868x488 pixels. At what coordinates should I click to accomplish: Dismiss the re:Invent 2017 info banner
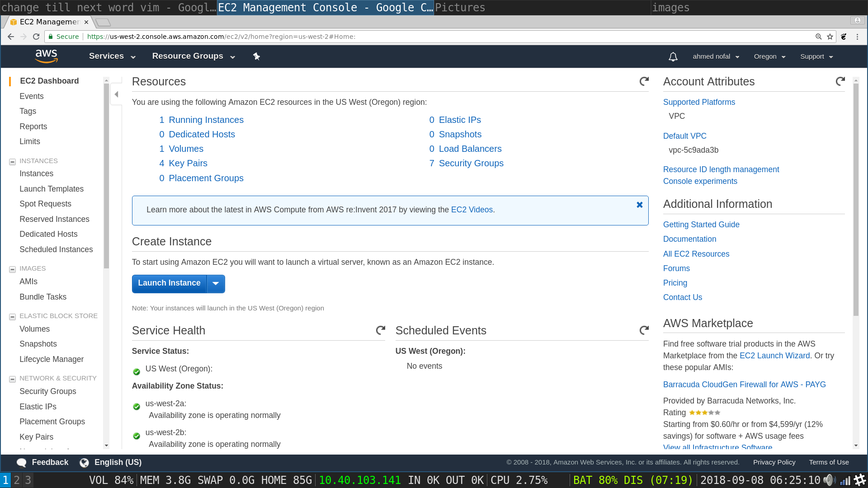click(x=639, y=205)
